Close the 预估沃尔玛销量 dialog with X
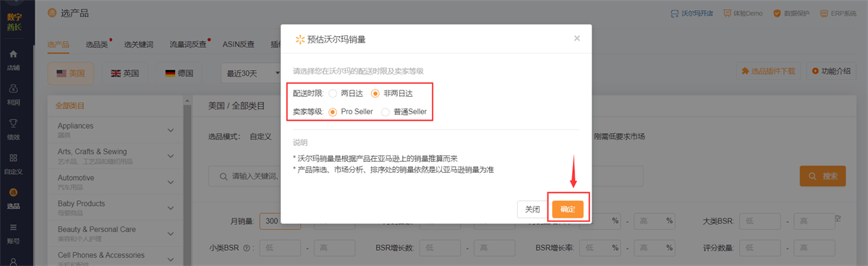This screenshot has height=266, width=868. [576, 38]
